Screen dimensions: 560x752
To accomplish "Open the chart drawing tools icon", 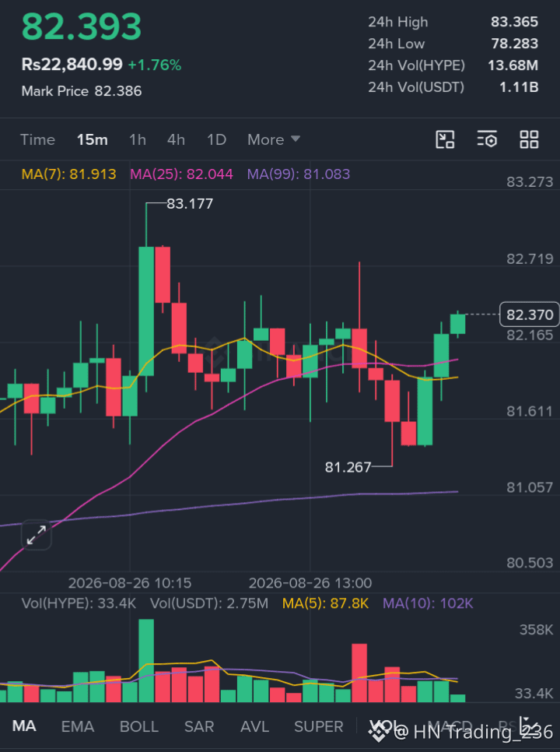I will [x=445, y=139].
